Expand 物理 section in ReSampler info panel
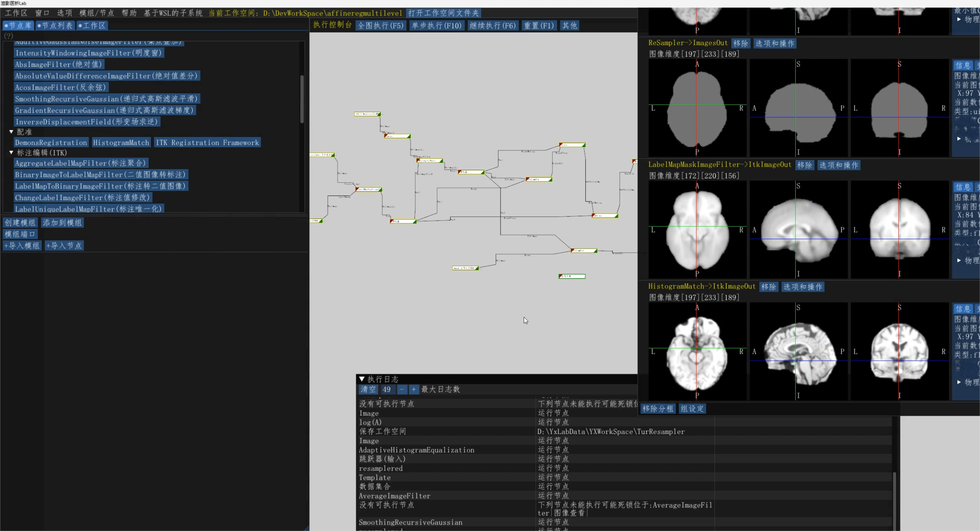 [x=959, y=139]
